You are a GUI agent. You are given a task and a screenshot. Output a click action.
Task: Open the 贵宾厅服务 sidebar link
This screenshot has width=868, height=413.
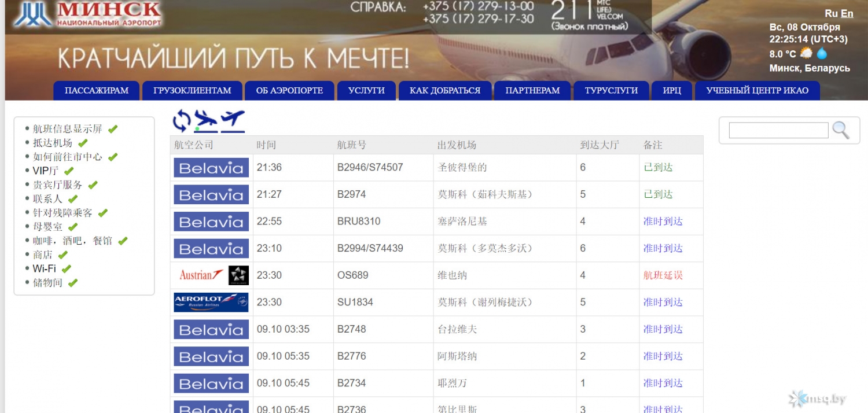[57, 185]
